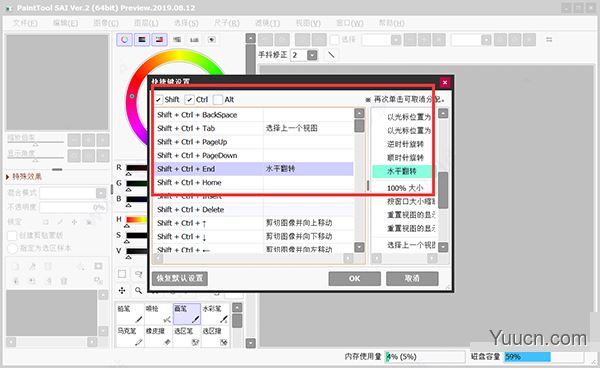
Task: Uncheck the Shift modifier checkbox
Action: [x=159, y=99]
